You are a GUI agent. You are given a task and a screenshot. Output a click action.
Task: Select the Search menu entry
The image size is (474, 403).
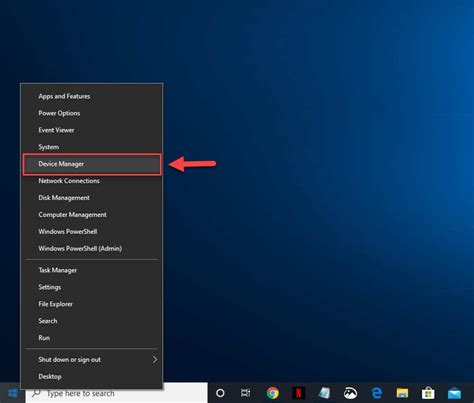point(92,321)
